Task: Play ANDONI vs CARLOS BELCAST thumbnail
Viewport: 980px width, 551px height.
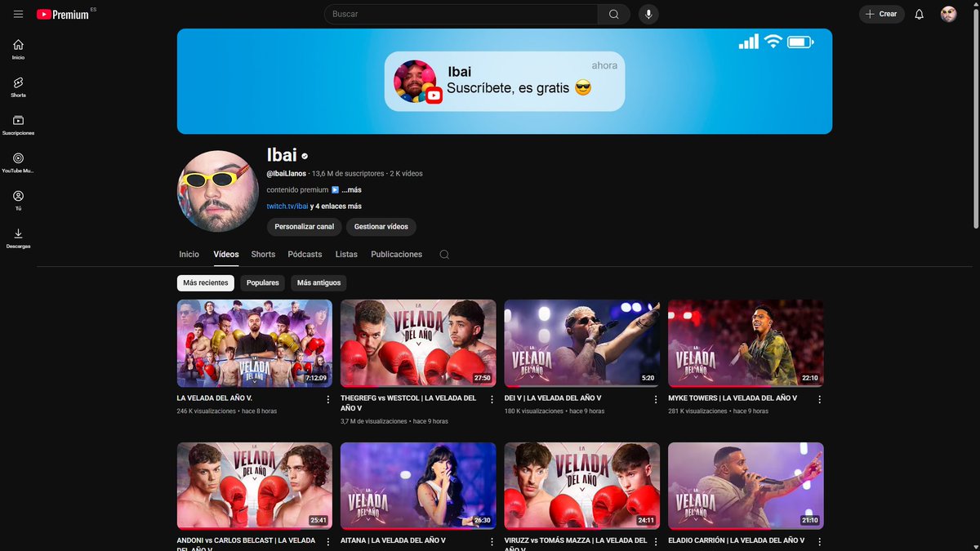Action: click(x=255, y=486)
